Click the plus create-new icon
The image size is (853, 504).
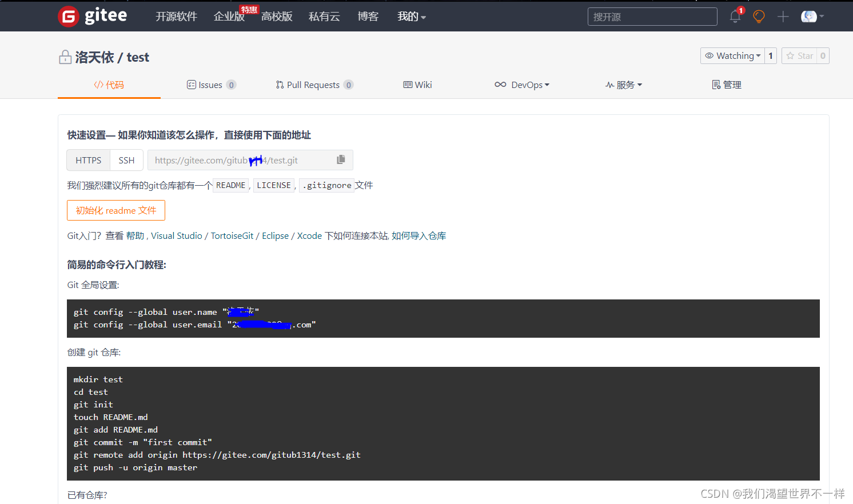click(783, 17)
